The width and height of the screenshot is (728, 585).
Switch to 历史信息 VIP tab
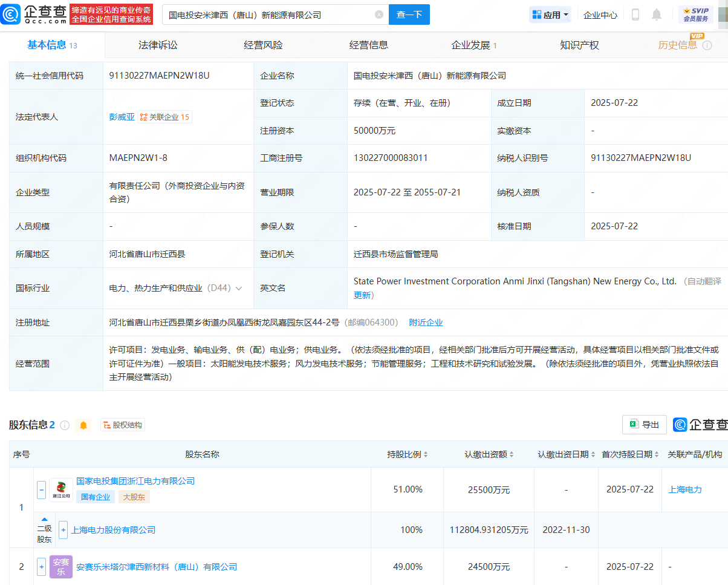678,45
